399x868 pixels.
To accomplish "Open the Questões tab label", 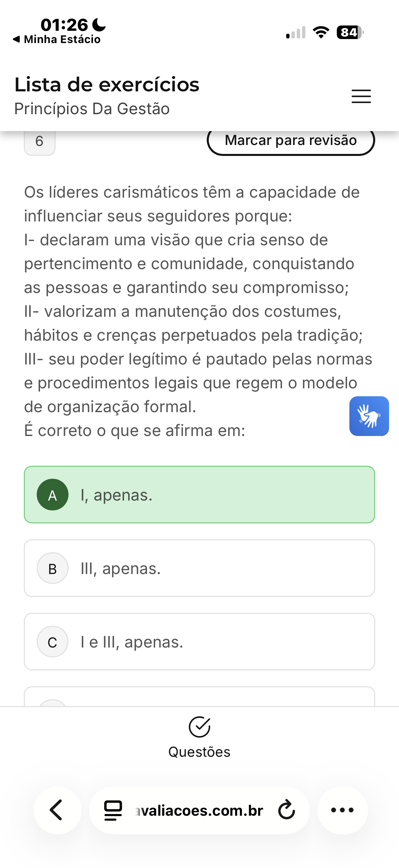I will pos(199,752).
